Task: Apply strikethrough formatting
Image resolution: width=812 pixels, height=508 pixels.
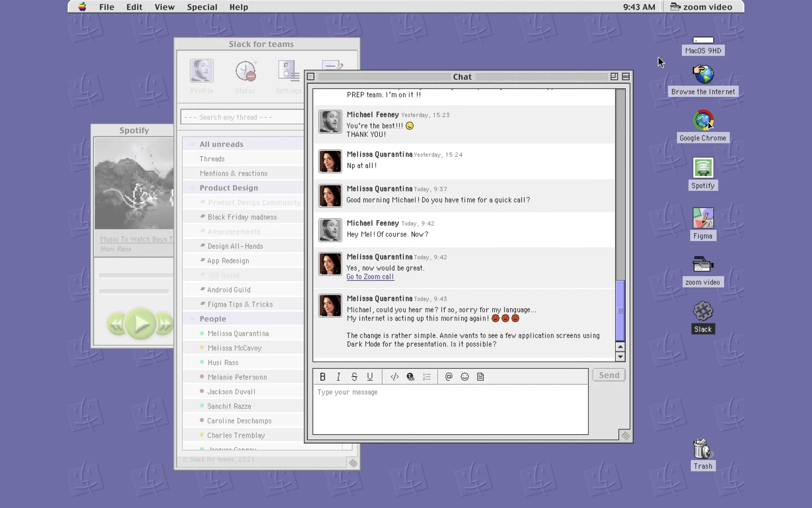Action: [x=354, y=377]
